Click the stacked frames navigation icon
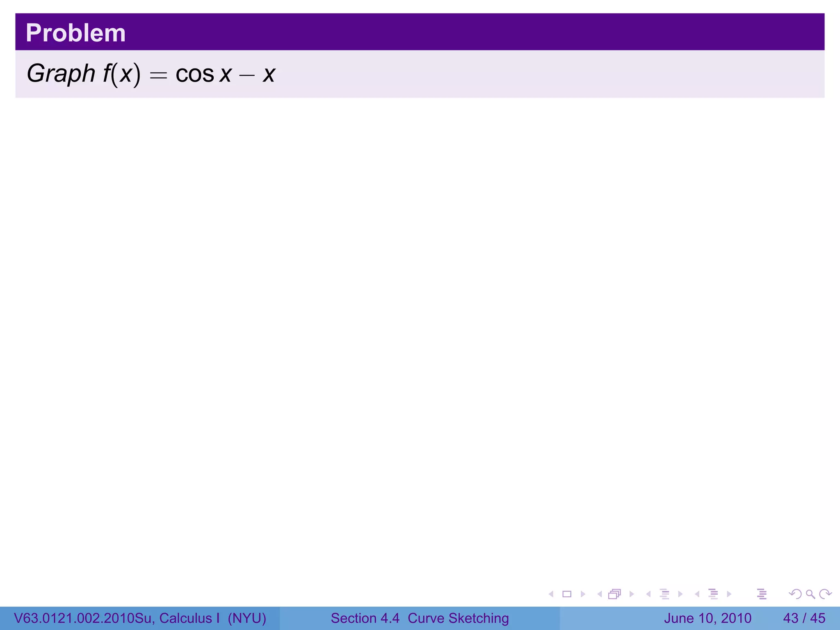 [614, 594]
